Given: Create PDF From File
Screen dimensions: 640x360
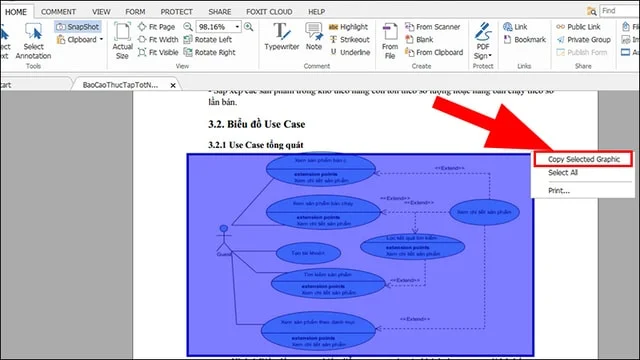Looking at the screenshot, I should point(390,41).
